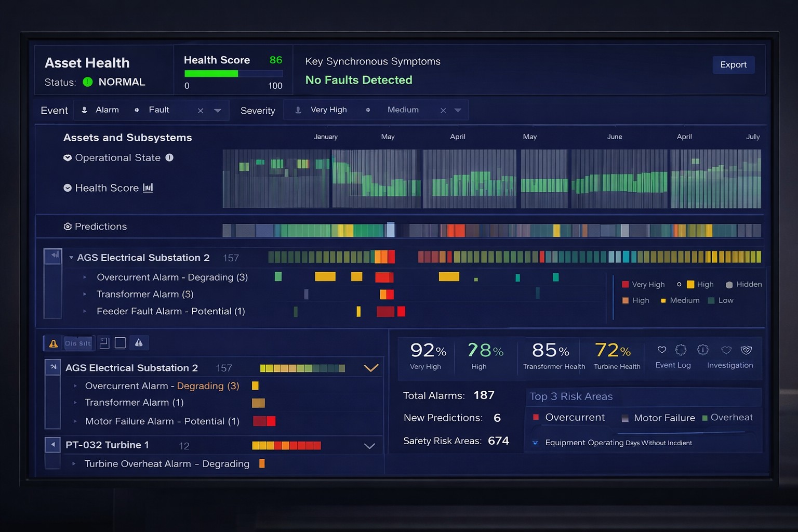Click the Operational State info icon
The image size is (798, 532).
(169, 157)
